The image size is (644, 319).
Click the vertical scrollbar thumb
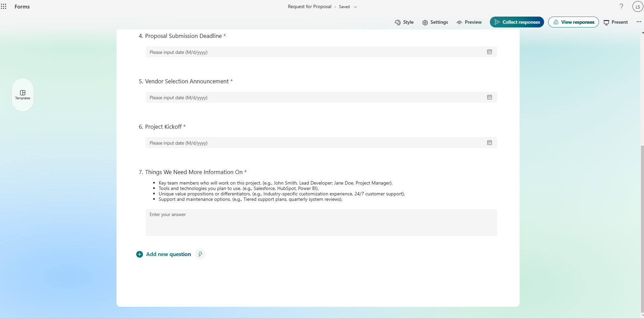(642, 229)
